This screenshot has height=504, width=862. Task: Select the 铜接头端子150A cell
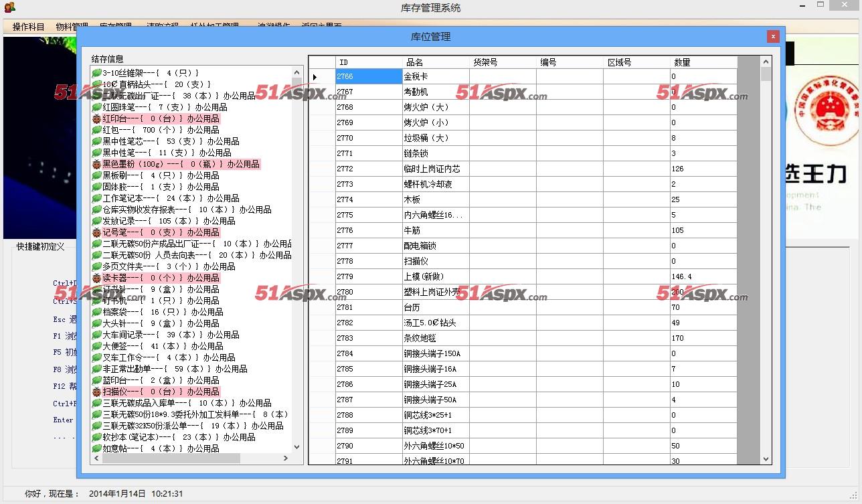coord(436,353)
